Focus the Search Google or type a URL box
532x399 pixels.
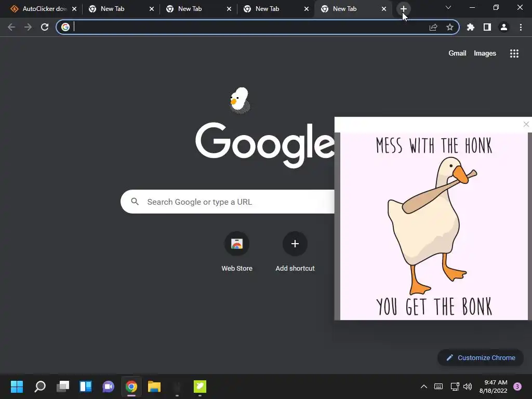(x=228, y=202)
